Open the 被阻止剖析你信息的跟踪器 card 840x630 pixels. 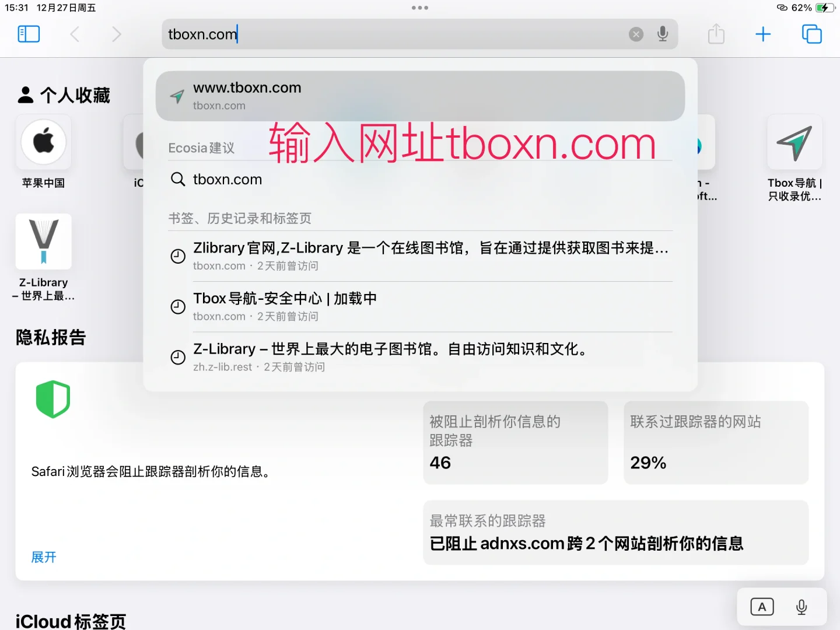pos(516,442)
